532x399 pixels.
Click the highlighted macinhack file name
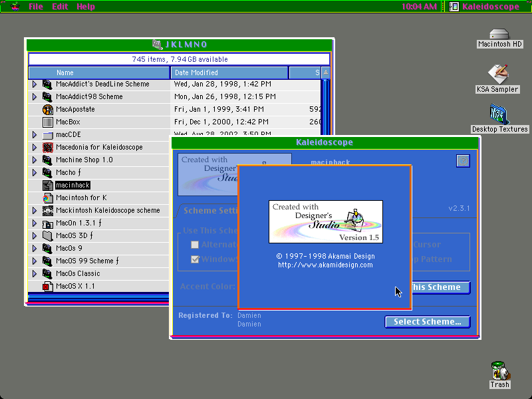[x=73, y=186]
